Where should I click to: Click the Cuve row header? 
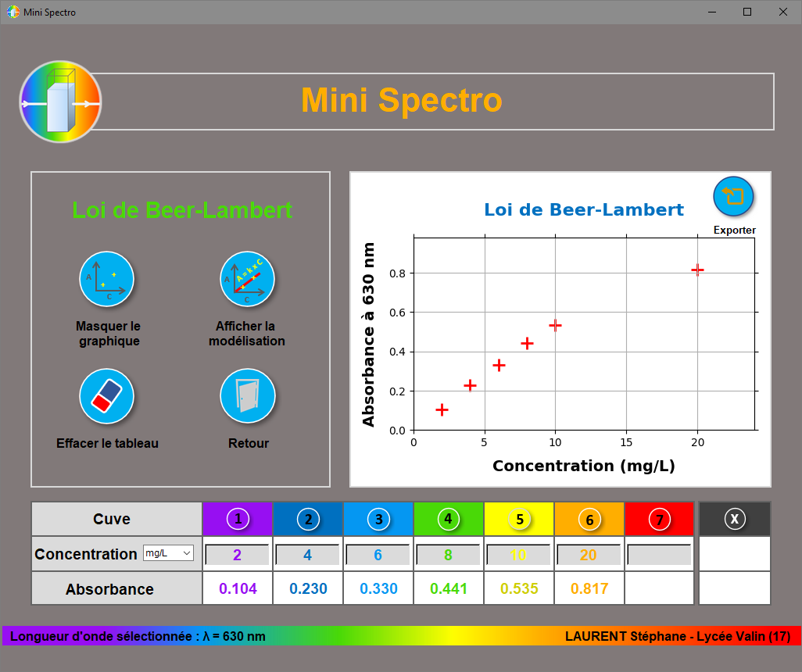point(116,519)
